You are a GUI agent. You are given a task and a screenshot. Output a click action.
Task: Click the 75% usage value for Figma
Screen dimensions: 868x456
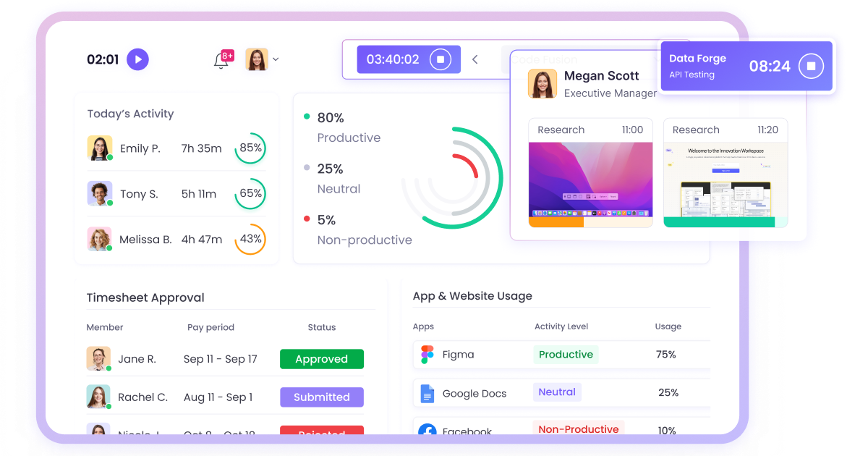(x=666, y=355)
